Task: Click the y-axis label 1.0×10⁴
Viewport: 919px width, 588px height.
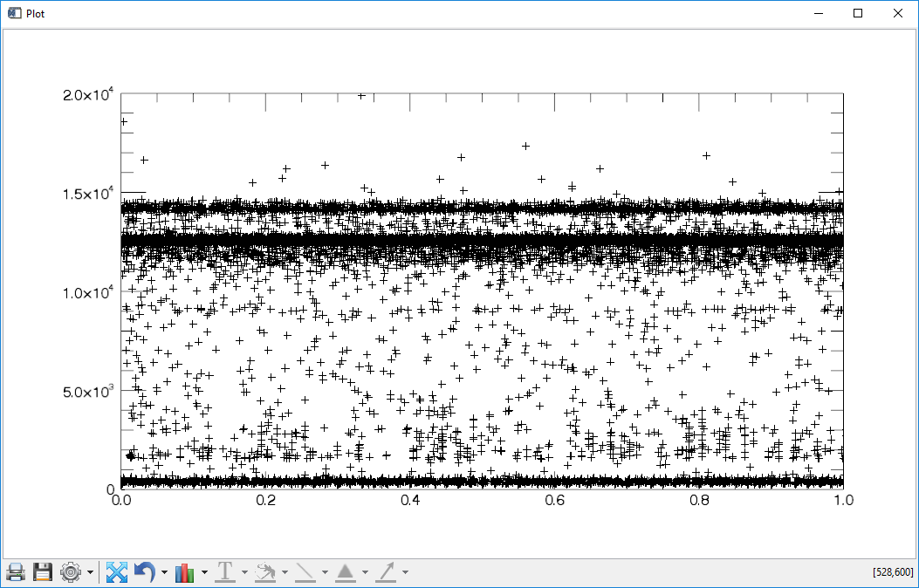Action: (88, 291)
